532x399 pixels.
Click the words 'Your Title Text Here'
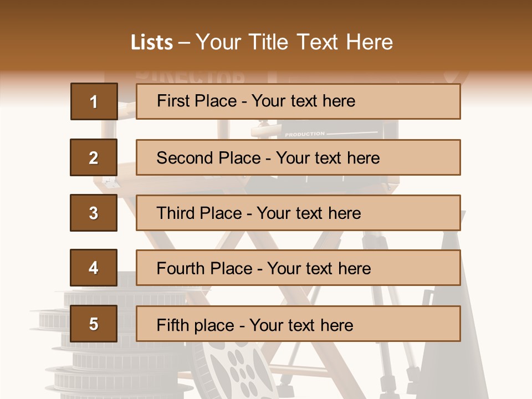294,42
